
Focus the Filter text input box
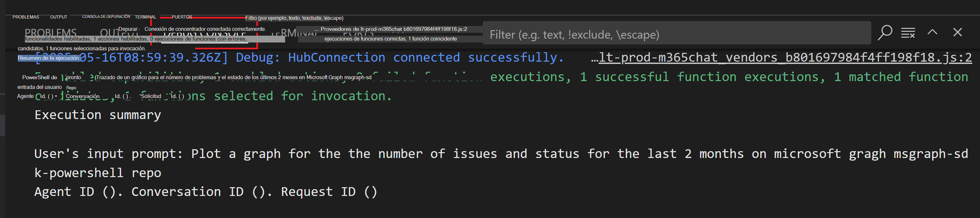pyautogui.click(x=676, y=34)
